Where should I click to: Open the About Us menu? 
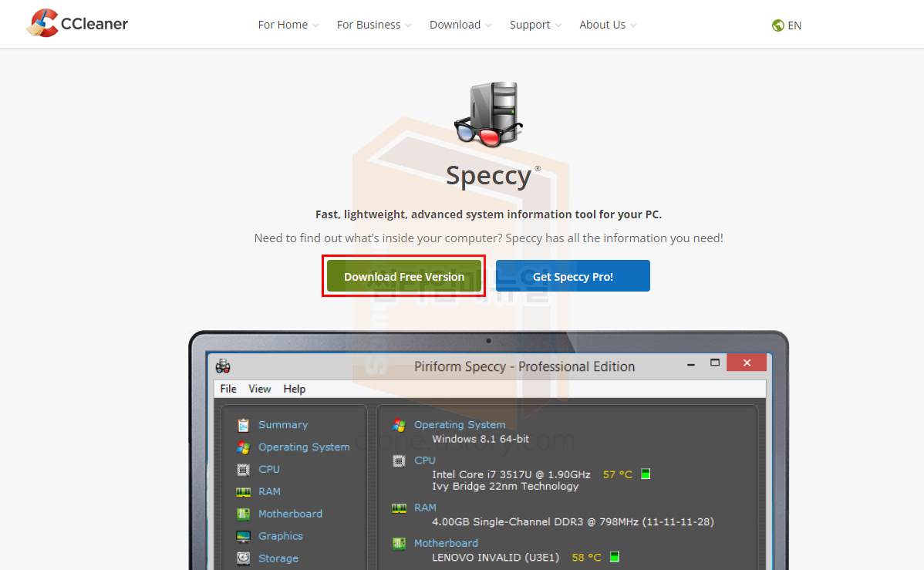pos(602,25)
